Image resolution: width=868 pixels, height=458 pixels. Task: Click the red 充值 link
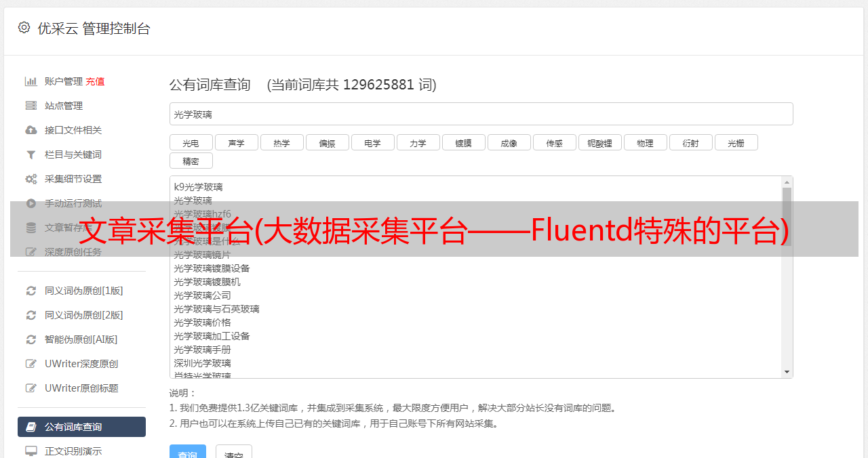pos(95,81)
